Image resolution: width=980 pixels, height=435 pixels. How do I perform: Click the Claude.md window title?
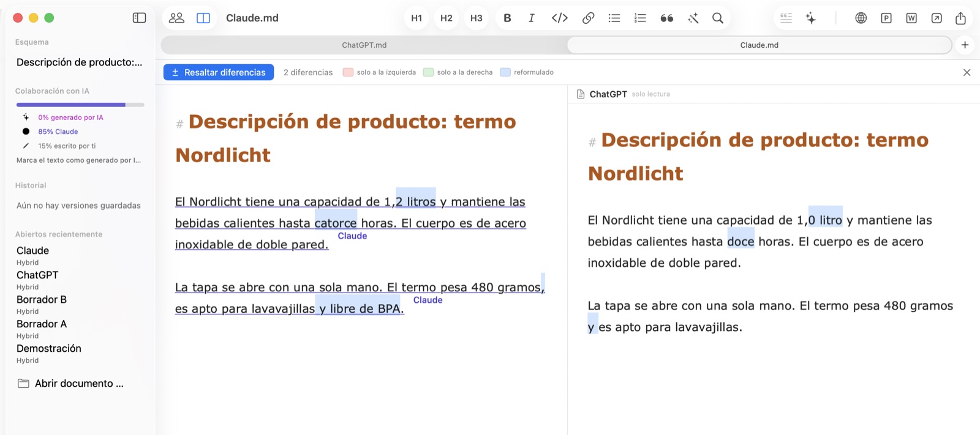[x=252, y=18]
